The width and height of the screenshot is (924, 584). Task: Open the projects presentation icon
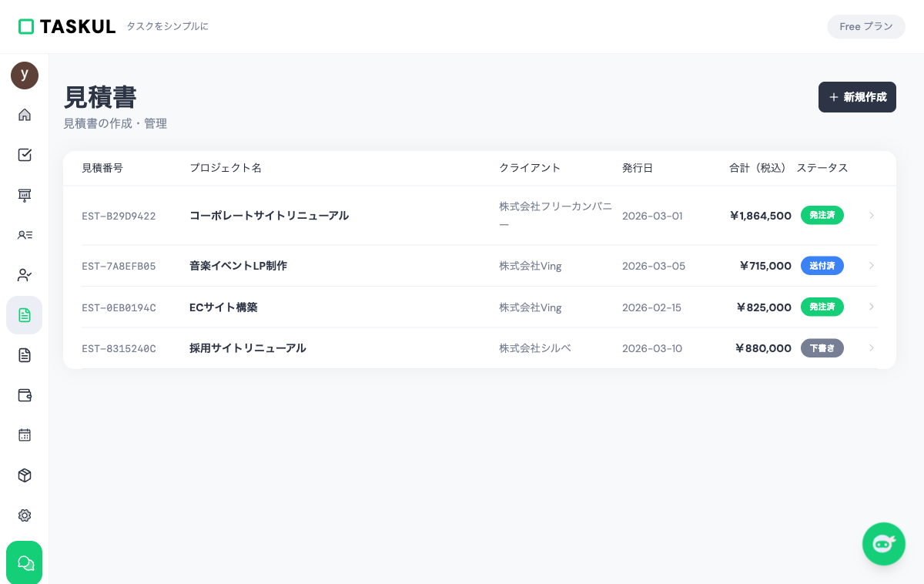(x=25, y=195)
